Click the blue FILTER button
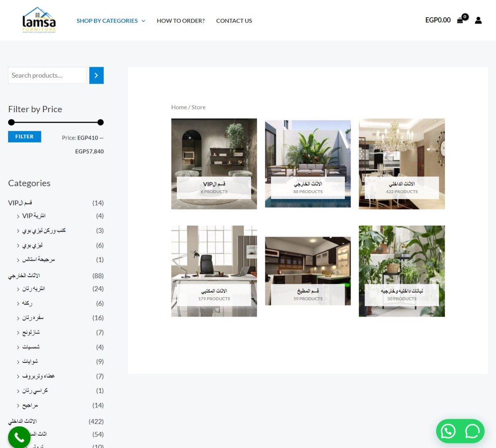The height and width of the screenshot is (448, 496). coord(25,137)
